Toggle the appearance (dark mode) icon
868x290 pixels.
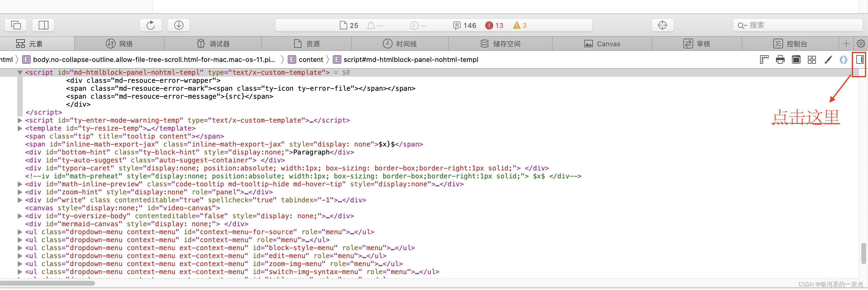[796, 59]
